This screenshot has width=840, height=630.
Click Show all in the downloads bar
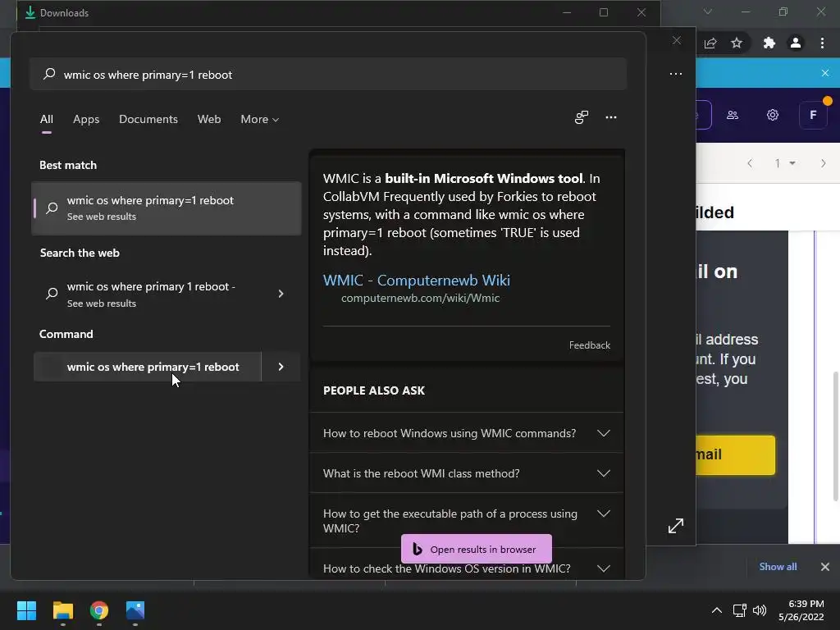coord(778,567)
